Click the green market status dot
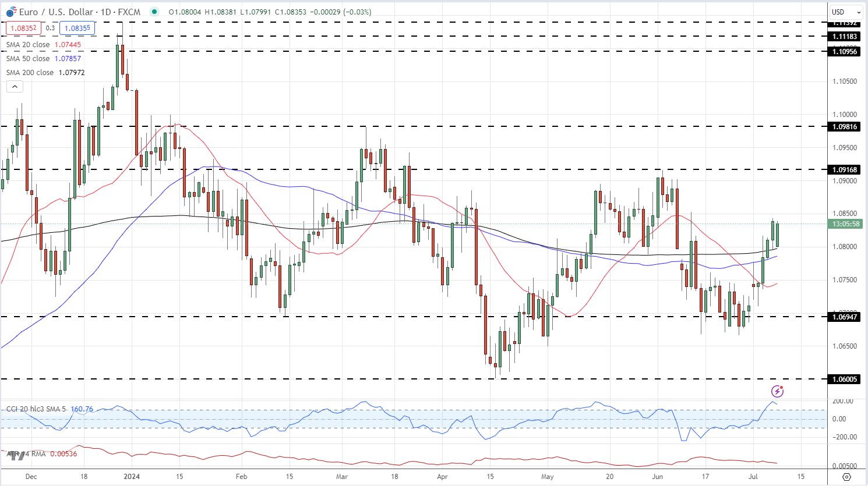 pos(154,12)
